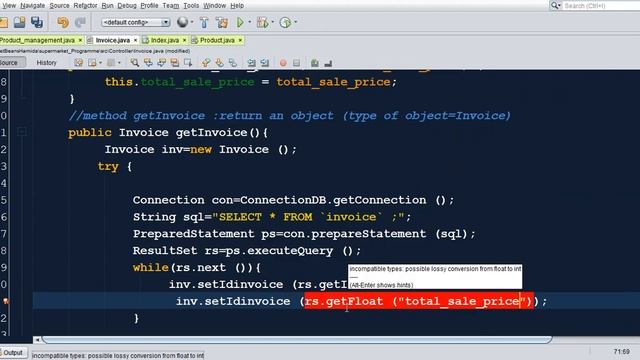This screenshot has height=360, width=640.
Task: Click the red Start Macro Recording icon
Action: pyautogui.click(x=283, y=63)
